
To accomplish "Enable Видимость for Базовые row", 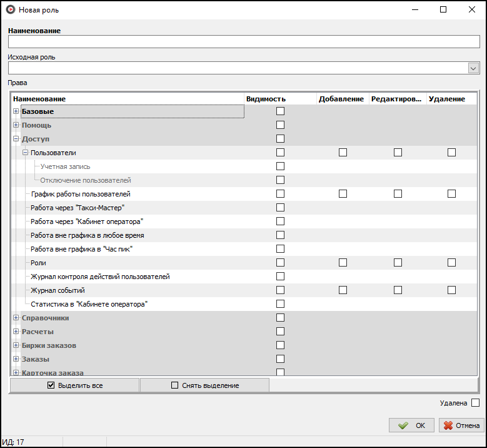I will (x=280, y=111).
